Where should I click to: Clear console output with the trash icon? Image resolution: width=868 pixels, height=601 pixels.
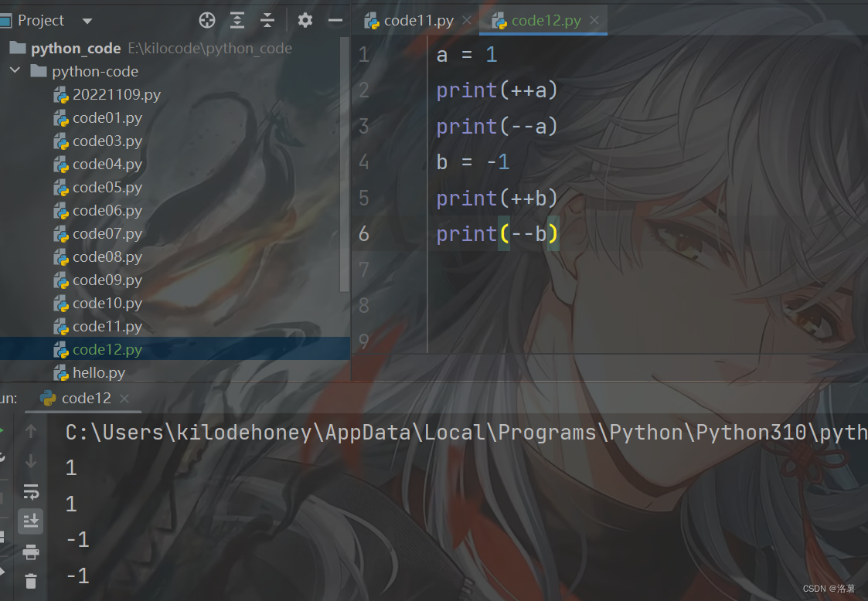coord(31,581)
